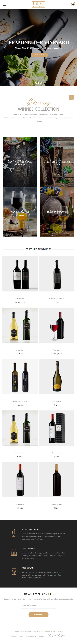Click the email address input field
Viewport: 77px width, 644px height.
click(38, 605)
